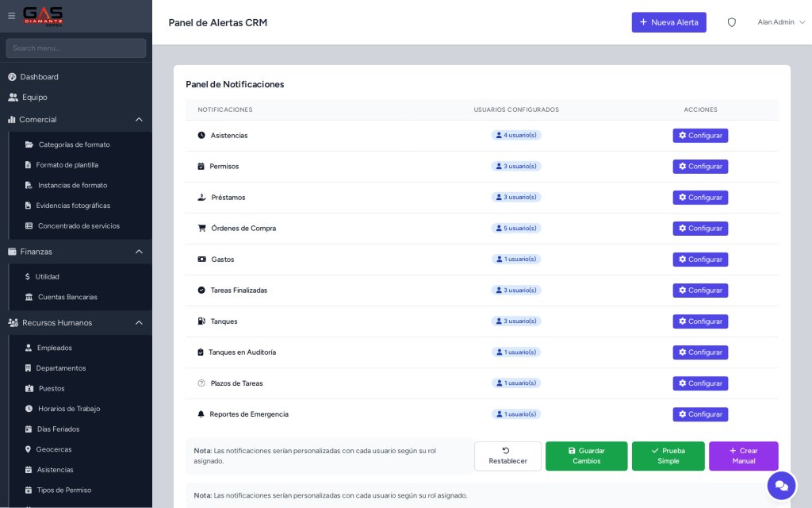
Task: Click the Gas Diamante logo
Action: coord(43,16)
